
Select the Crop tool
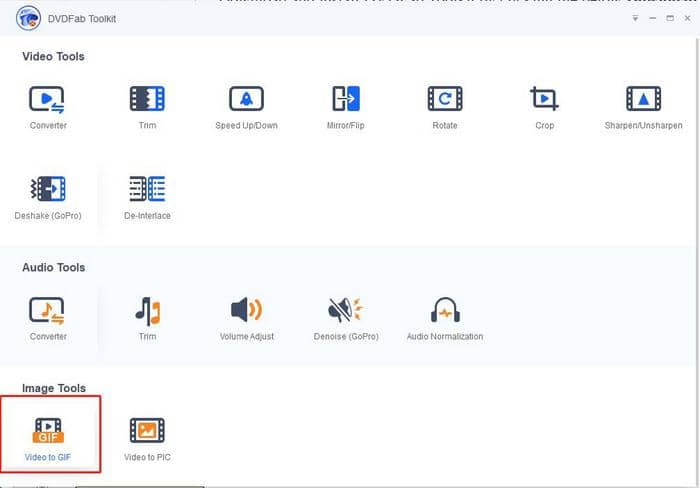coord(544,100)
